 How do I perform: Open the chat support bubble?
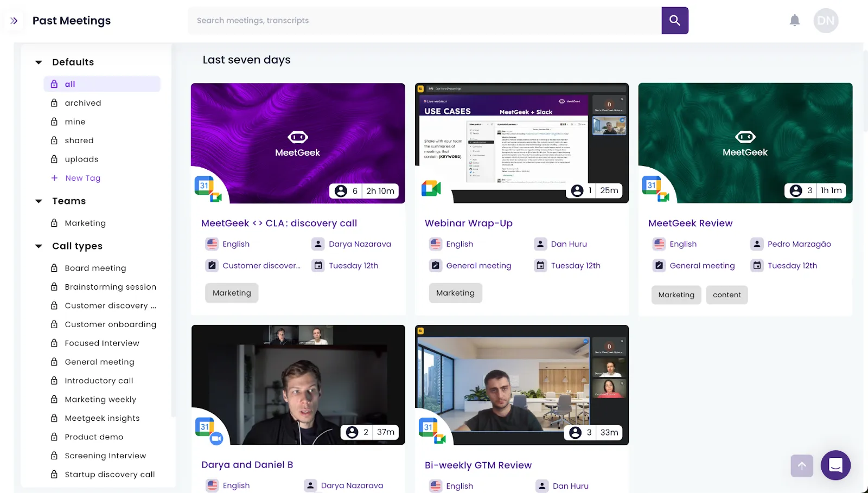[835, 465]
